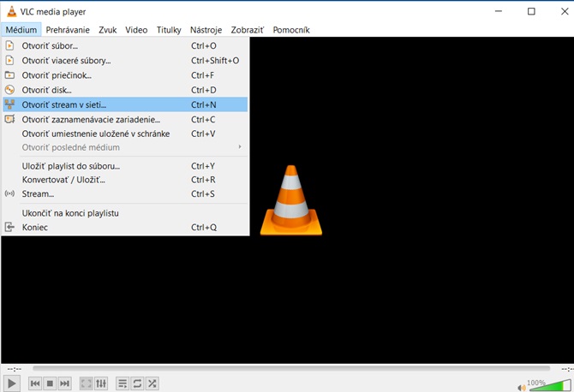The width and height of the screenshot is (574, 392).
Task: Toggle shuffle random playback
Action: tap(152, 383)
